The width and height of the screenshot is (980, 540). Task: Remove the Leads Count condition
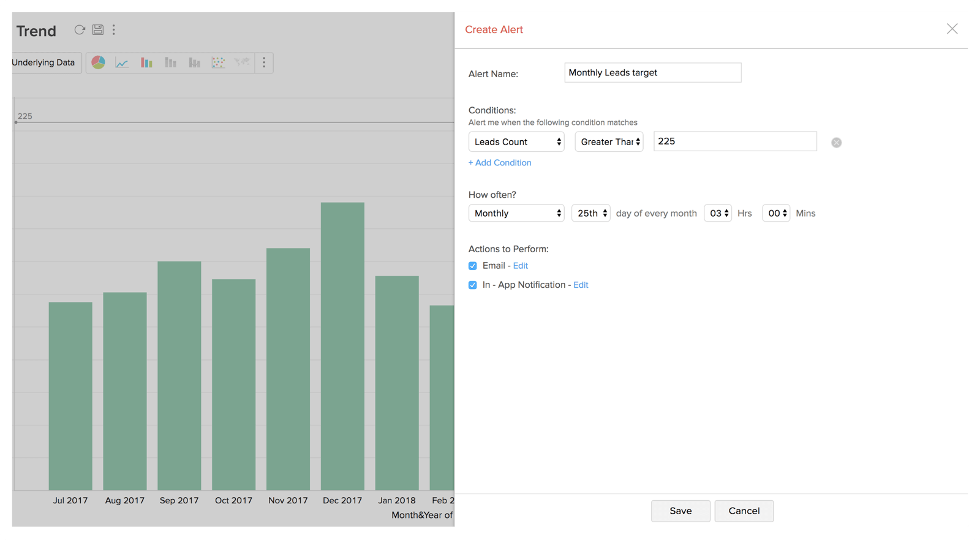coord(836,143)
